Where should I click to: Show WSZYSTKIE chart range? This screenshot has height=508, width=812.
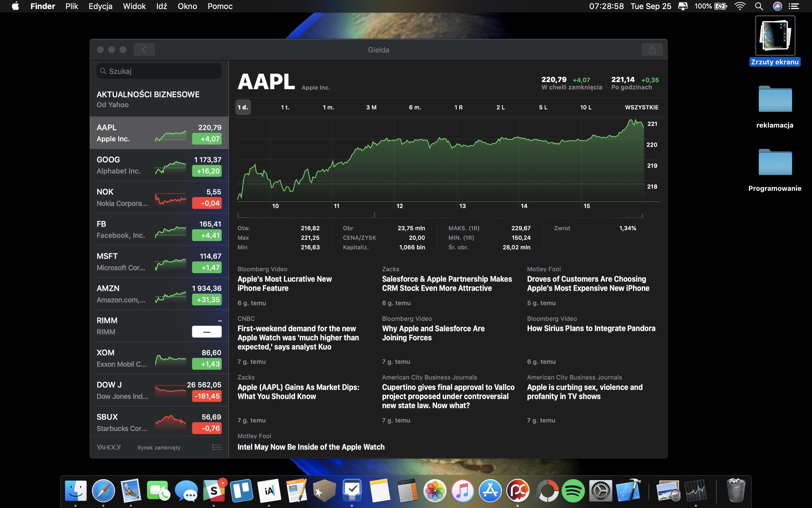(641, 107)
